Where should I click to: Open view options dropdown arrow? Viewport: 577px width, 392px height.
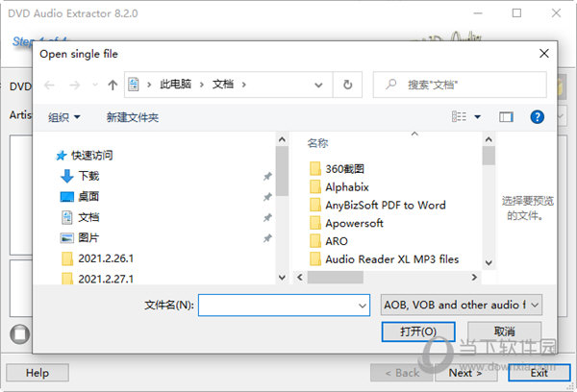[x=477, y=117]
